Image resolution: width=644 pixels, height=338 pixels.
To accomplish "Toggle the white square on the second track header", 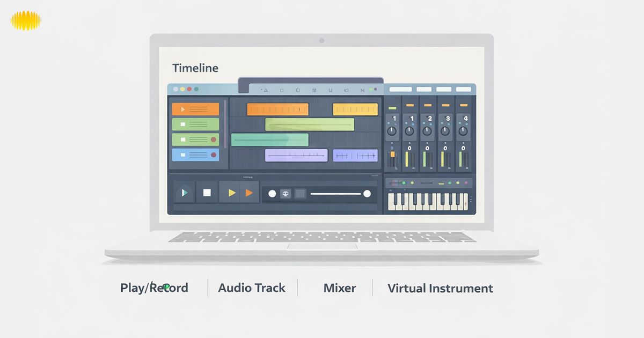I will pyautogui.click(x=184, y=123).
